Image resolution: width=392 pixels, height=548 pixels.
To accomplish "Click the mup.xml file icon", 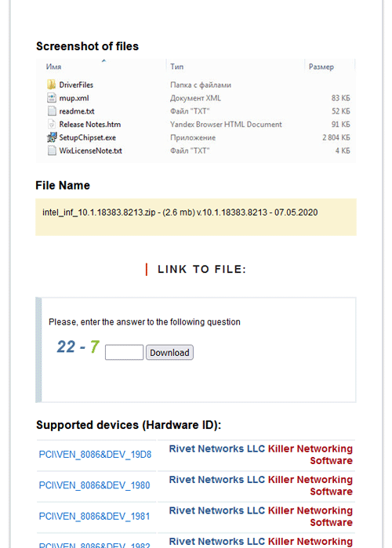I will point(52,98).
